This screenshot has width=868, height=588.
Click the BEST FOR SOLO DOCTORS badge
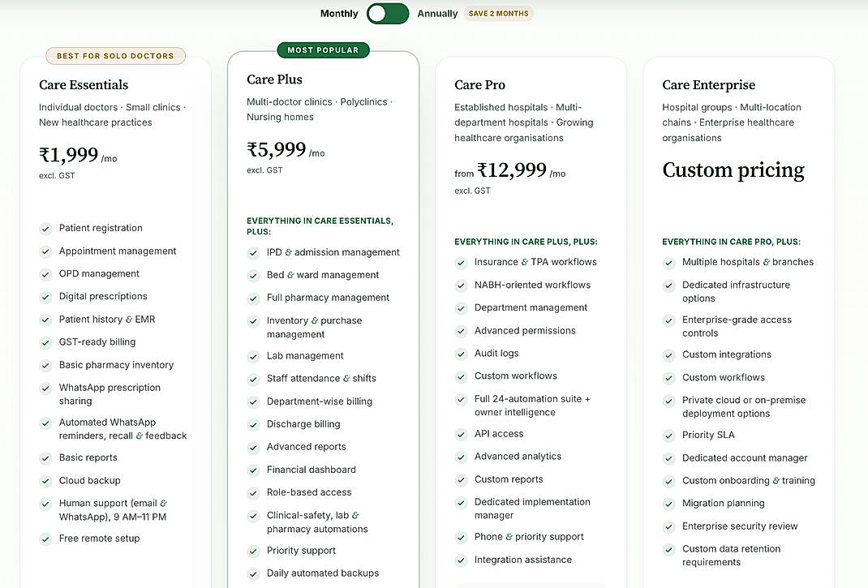pos(115,56)
